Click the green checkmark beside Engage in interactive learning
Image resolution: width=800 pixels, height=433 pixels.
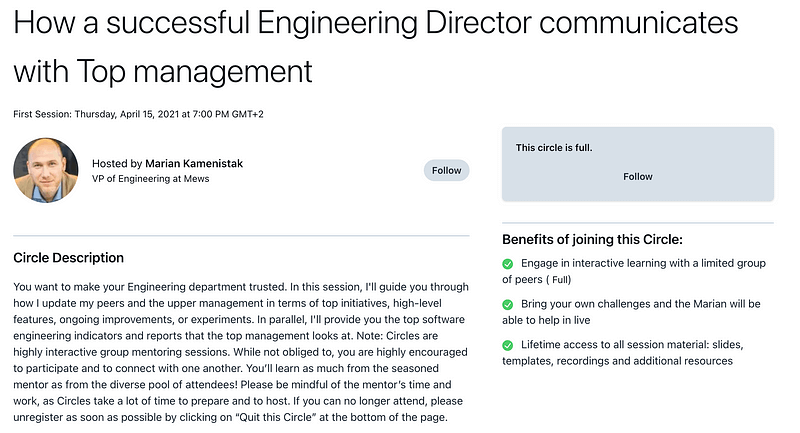click(x=508, y=264)
